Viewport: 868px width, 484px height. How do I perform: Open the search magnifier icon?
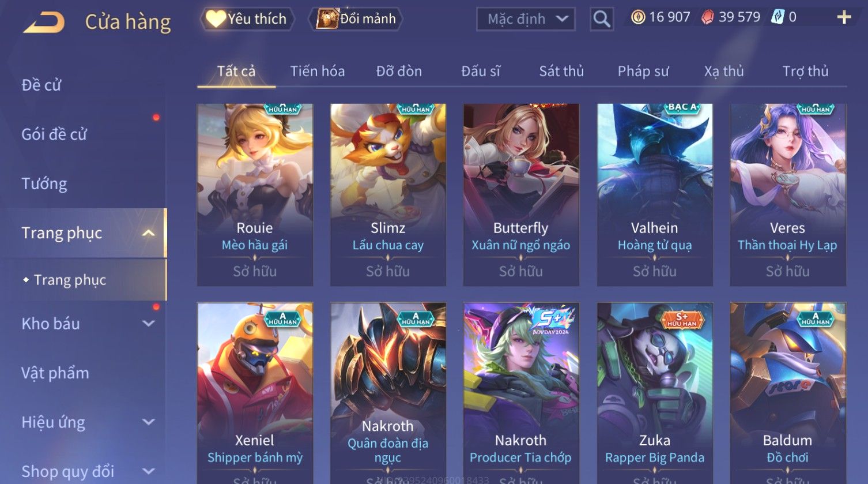point(602,19)
